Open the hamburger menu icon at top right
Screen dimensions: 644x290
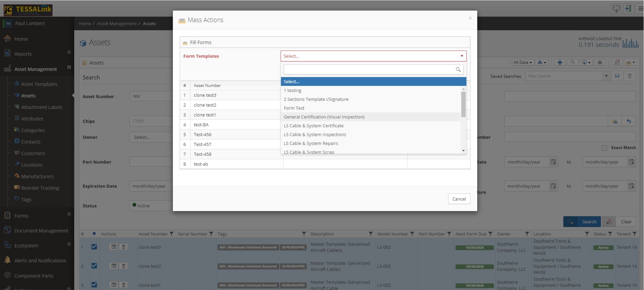pyautogui.click(x=640, y=8)
